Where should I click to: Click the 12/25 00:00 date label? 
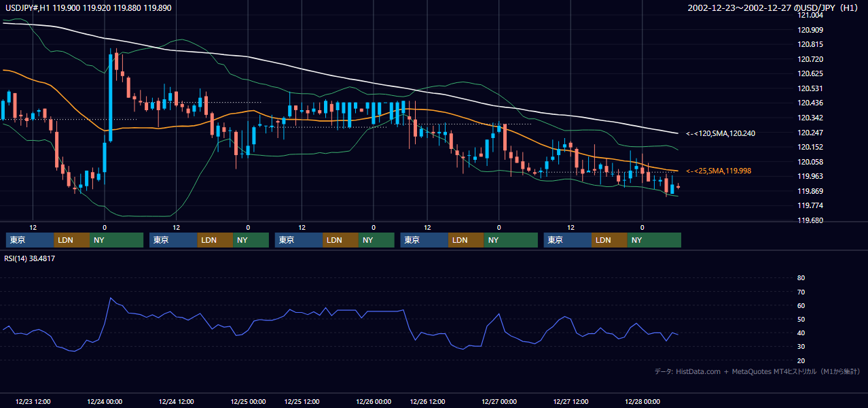click(248, 401)
